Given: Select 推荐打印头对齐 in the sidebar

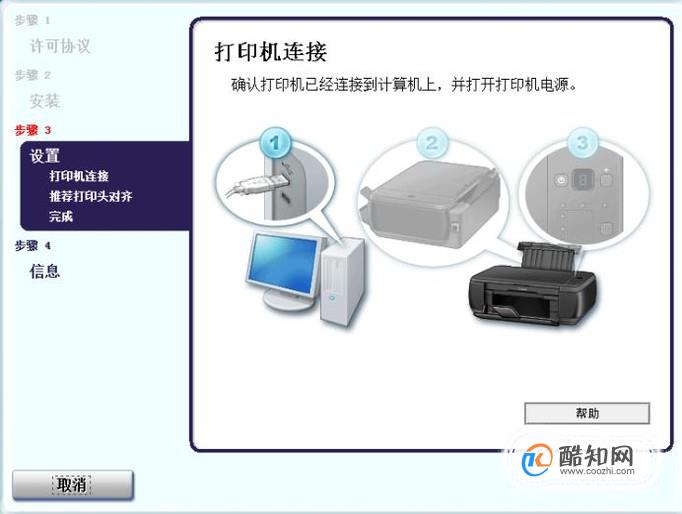Looking at the screenshot, I should point(90,196).
